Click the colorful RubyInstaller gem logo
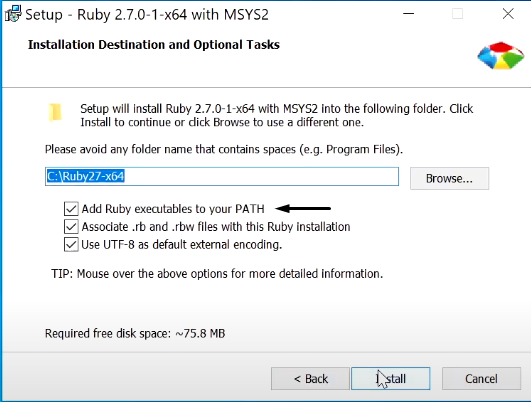531x402 pixels. click(501, 56)
